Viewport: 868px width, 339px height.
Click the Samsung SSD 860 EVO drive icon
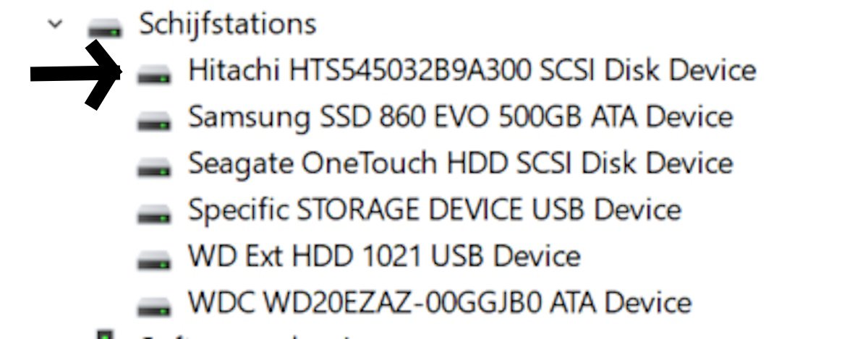coord(154,119)
